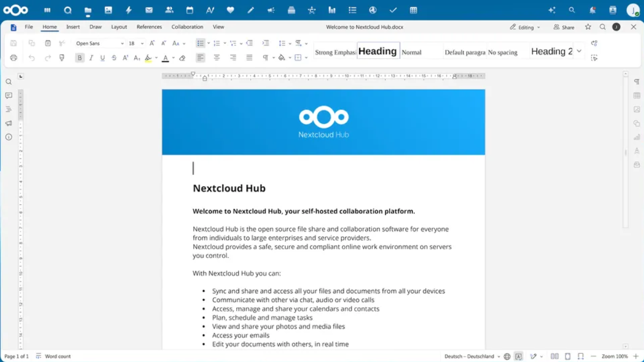This screenshot has height=362, width=644.
Task: Toggle italic formatting
Action: pos(91,58)
